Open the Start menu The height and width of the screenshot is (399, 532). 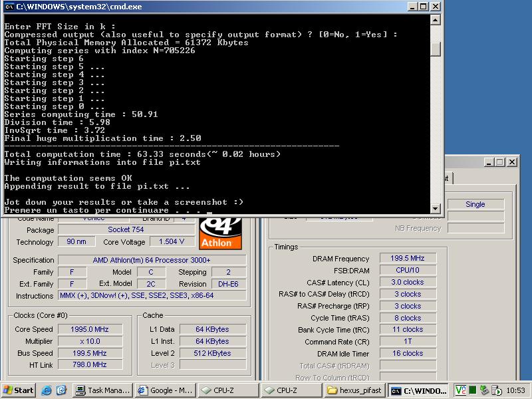pos(19,390)
